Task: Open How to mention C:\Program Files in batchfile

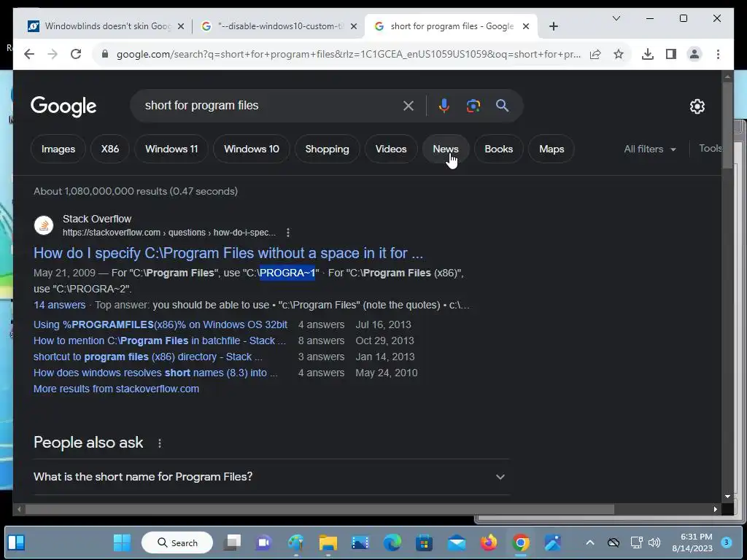Action: tap(160, 341)
